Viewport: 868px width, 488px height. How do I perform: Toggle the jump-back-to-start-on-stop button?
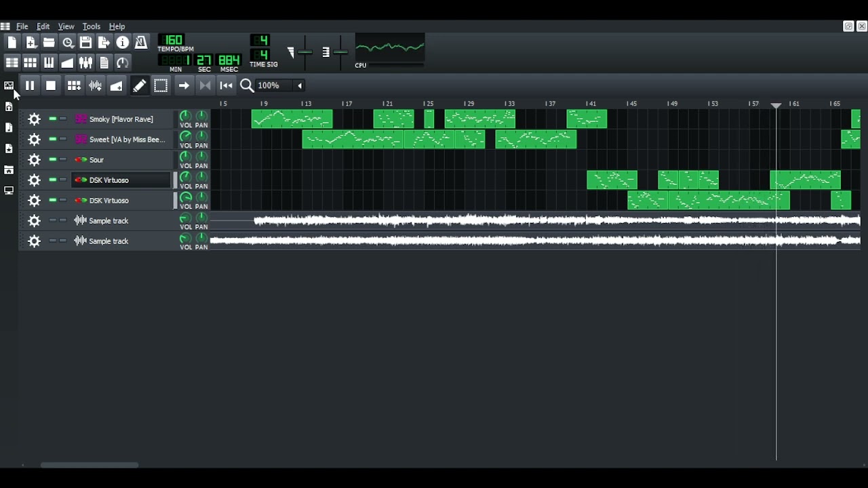226,85
